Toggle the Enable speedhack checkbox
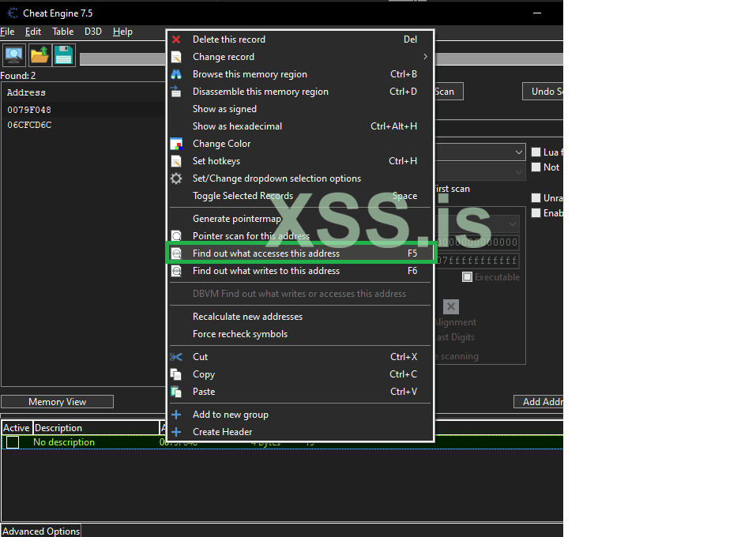The height and width of the screenshot is (537, 756). click(536, 213)
